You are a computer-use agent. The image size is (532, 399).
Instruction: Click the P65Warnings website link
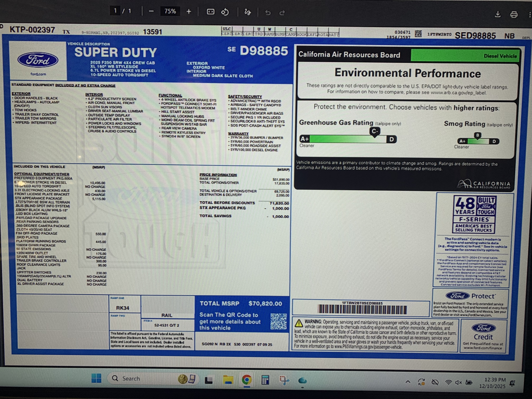coord(368,347)
